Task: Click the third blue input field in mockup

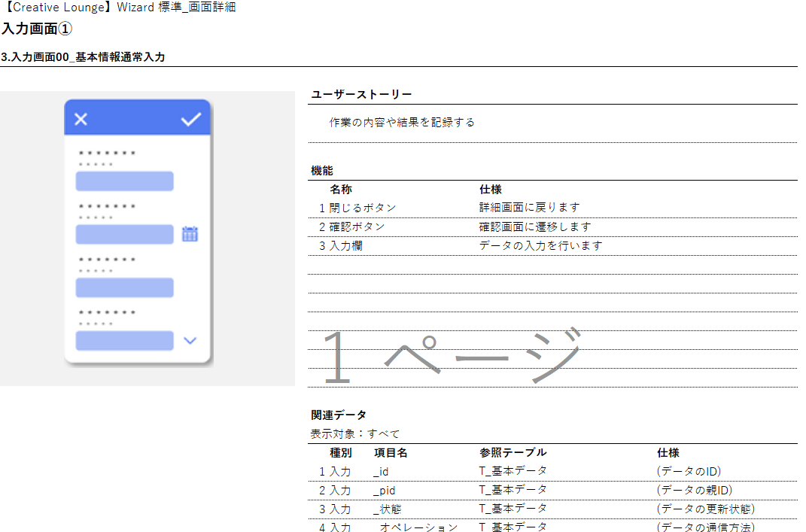Action: coord(124,287)
